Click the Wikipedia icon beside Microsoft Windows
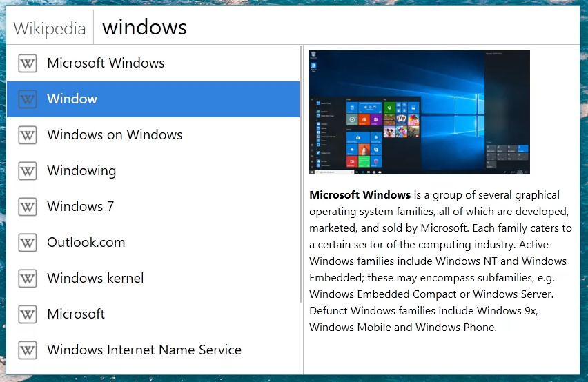588x382 pixels. point(28,63)
